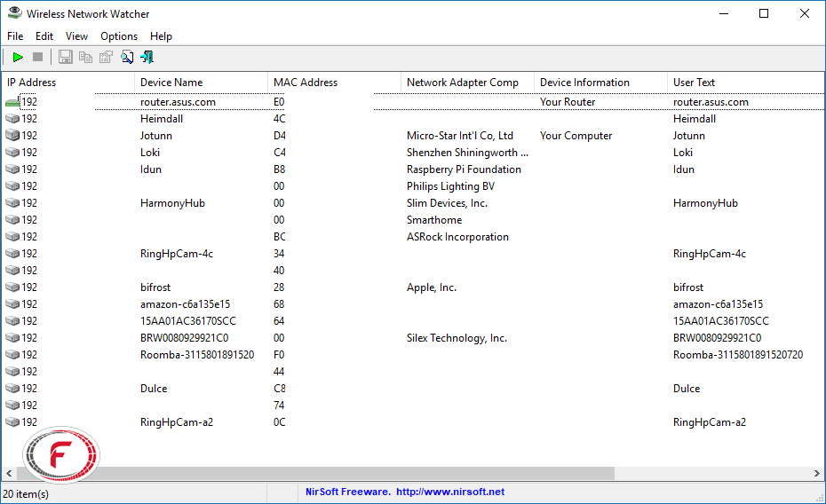Screen dimensions: 826x504
Task: Click the scrollbar right arrow
Action: pos(817,474)
